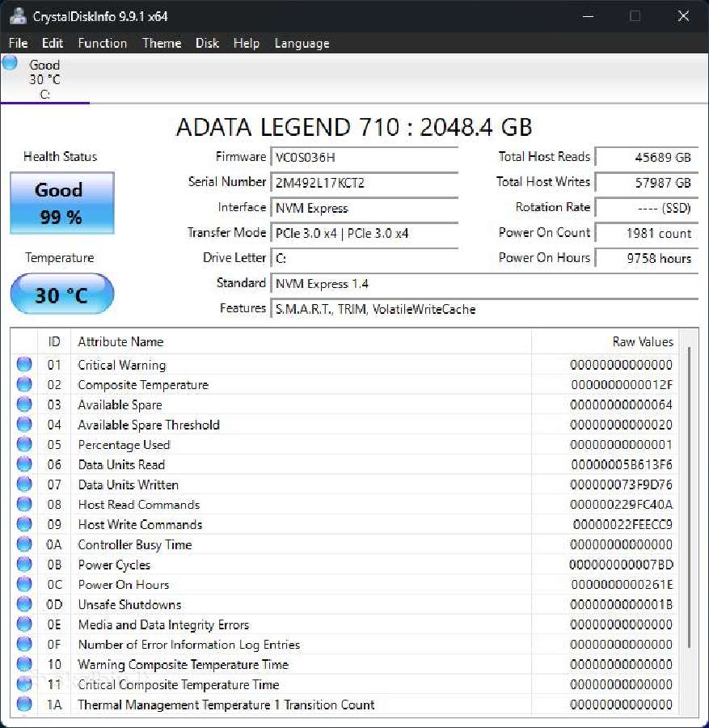Screen dimensions: 709x728
Task: Click the Good 99 % health status button
Action: tap(62, 203)
